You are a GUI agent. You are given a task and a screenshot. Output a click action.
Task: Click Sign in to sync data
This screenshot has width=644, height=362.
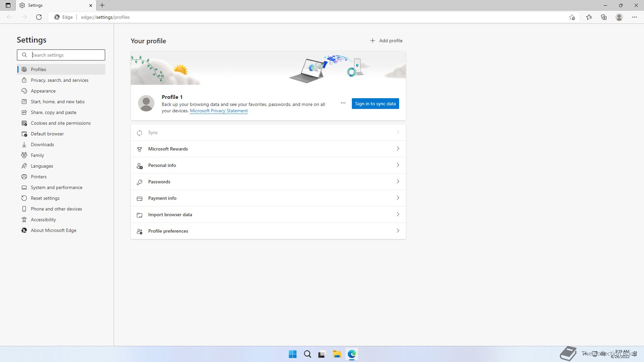click(x=375, y=104)
